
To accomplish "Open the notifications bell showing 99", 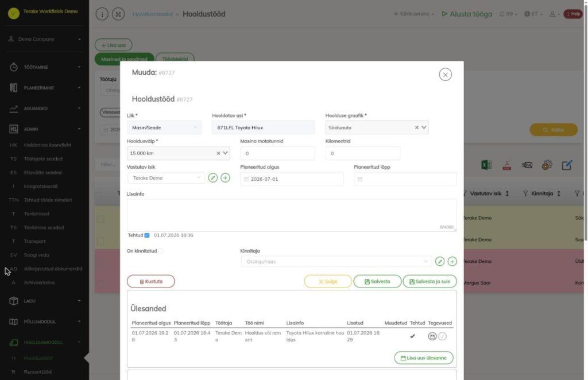I will coord(508,14).
